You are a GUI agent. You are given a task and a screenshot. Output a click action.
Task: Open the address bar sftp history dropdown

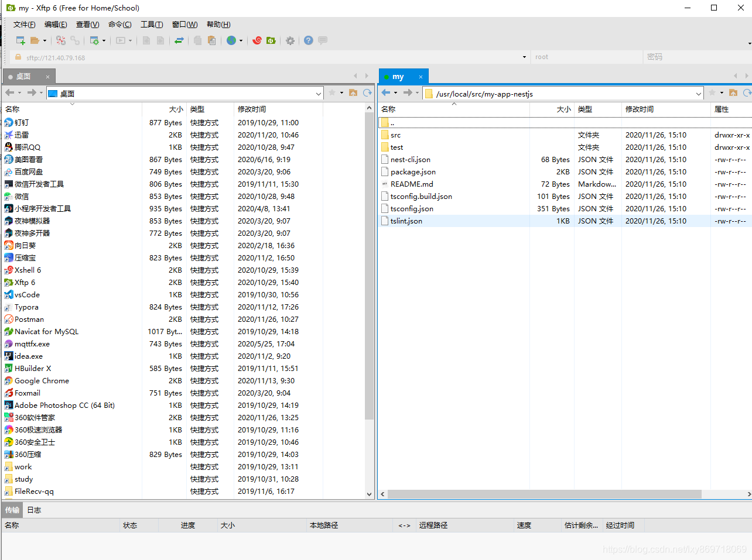point(524,57)
